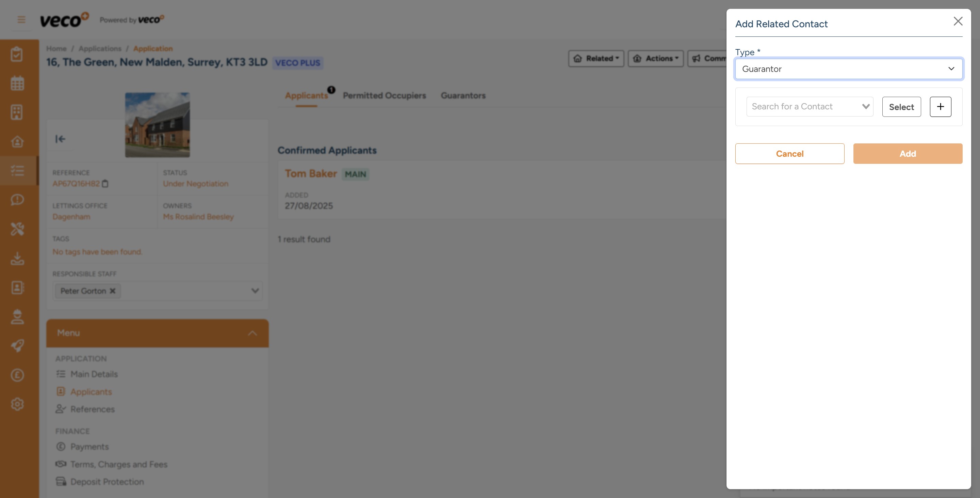Image resolution: width=980 pixels, height=498 pixels.
Task: Collapse the orange Menu panel
Action: coord(251,333)
